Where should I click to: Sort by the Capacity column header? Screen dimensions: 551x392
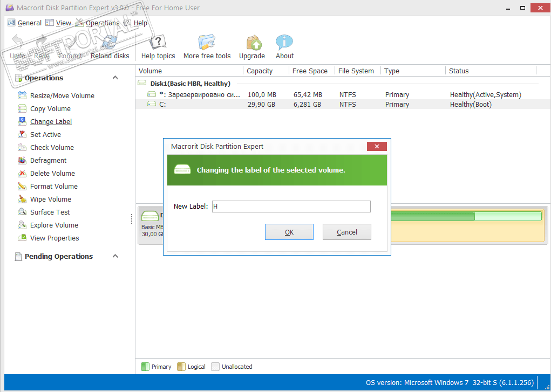tap(266, 71)
